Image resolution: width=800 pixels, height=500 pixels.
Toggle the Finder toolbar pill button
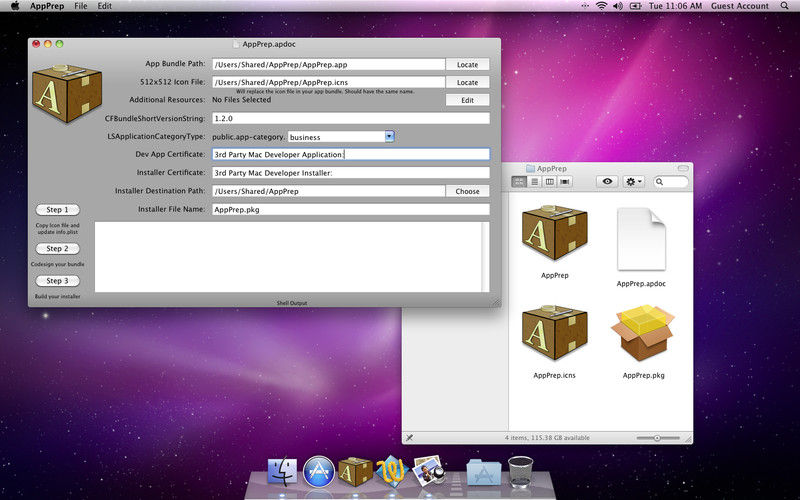tap(683, 168)
